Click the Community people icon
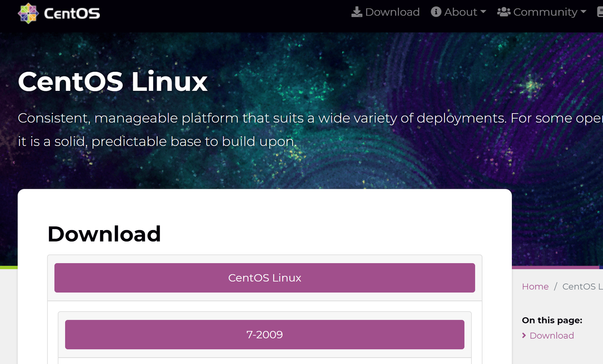603x364 pixels. coord(504,12)
